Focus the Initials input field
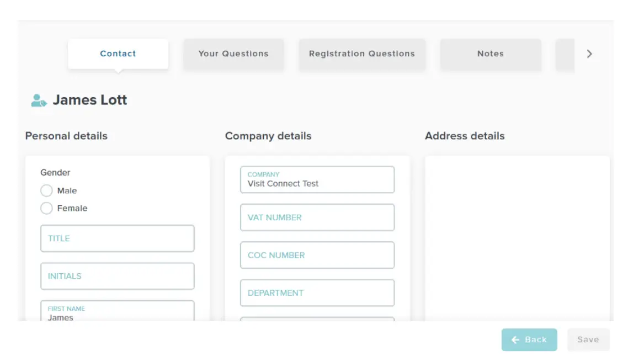This screenshot has height=356, width=644. (117, 276)
